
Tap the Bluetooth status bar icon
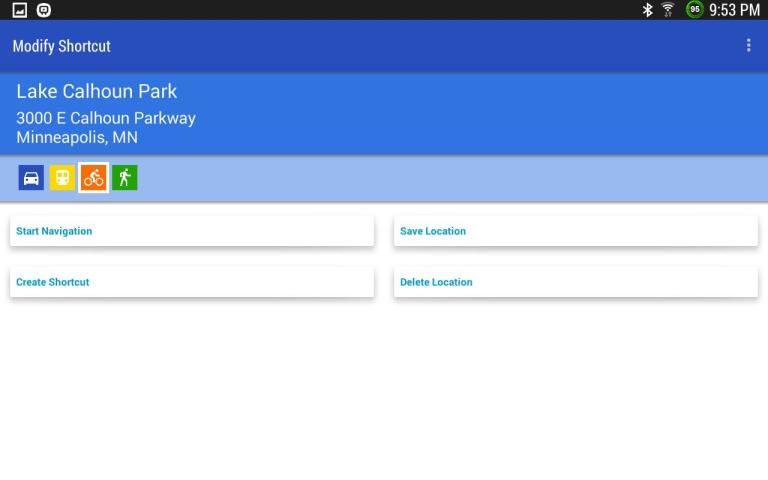pos(647,10)
